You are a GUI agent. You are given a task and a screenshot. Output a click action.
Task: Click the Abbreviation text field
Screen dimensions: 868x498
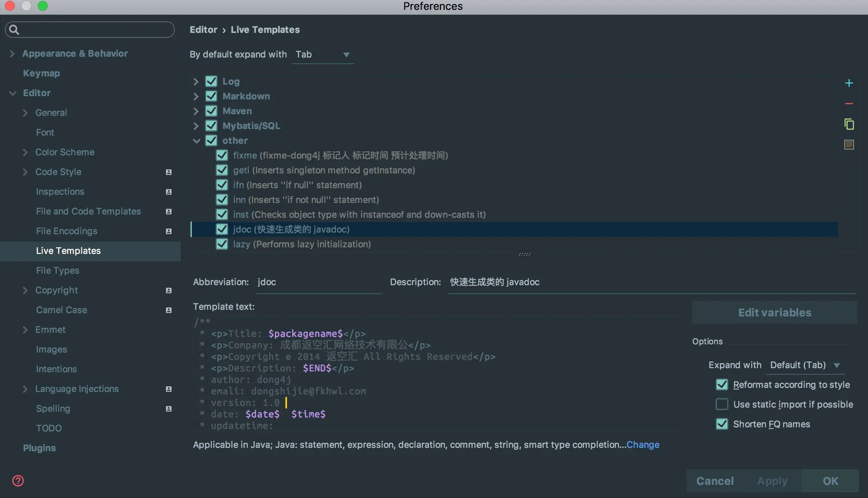(319, 282)
